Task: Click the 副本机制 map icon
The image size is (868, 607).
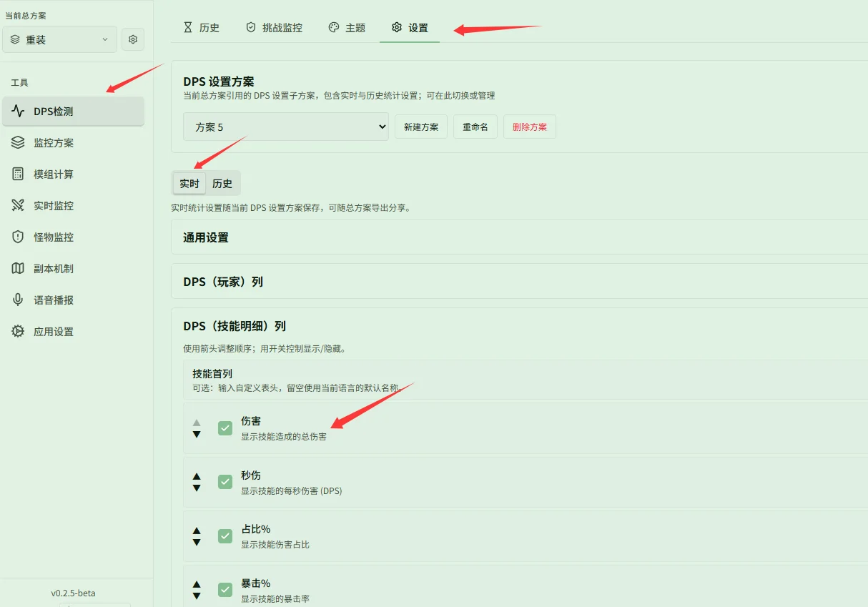Action: point(18,269)
